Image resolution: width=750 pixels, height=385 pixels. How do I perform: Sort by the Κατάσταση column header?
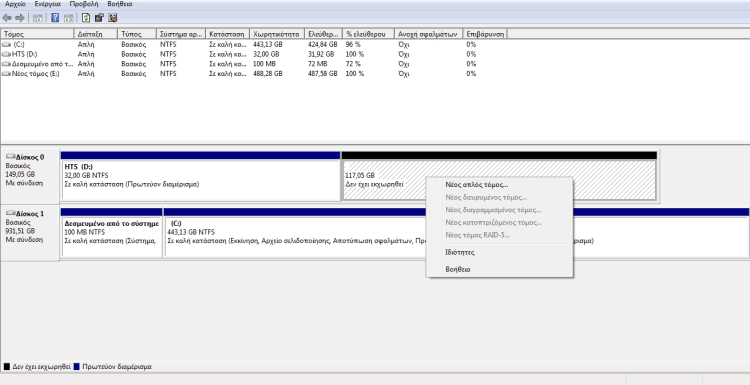click(x=227, y=34)
